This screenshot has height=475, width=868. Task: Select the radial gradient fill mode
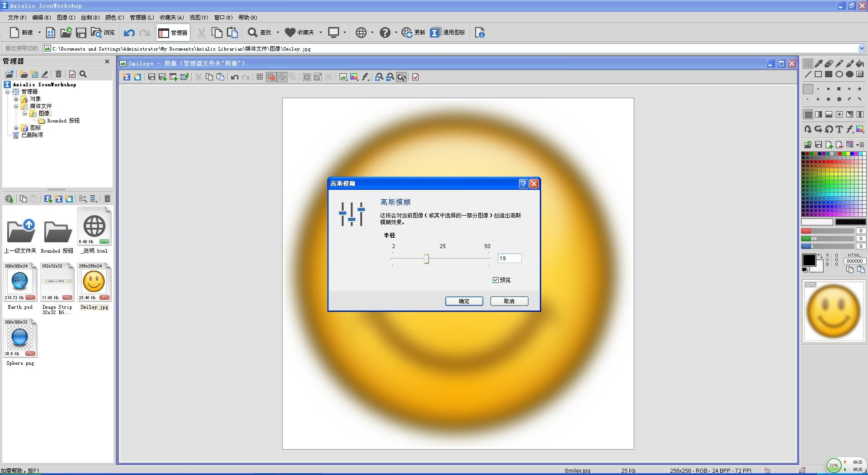tap(839, 114)
